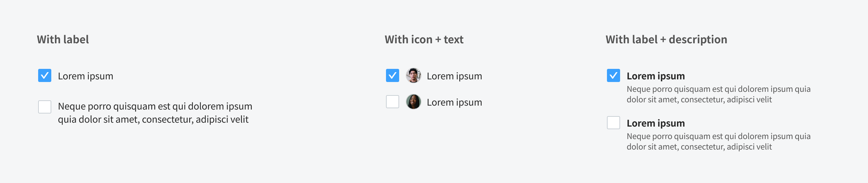Screen dimensions: 868x183
Task: Check the second checkbox under With label + description
Action: [613, 123]
